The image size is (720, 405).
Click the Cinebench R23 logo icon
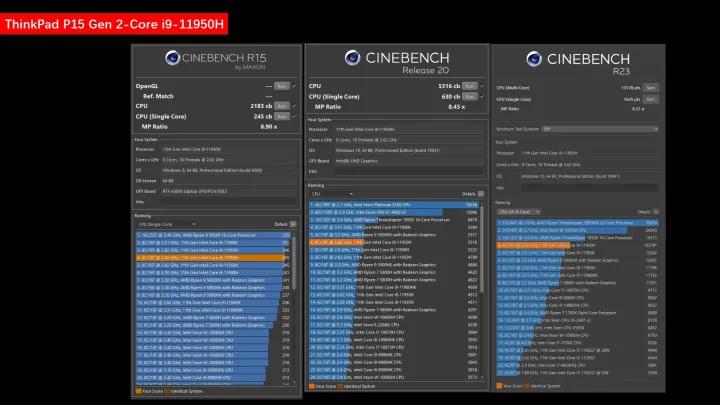click(534, 59)
